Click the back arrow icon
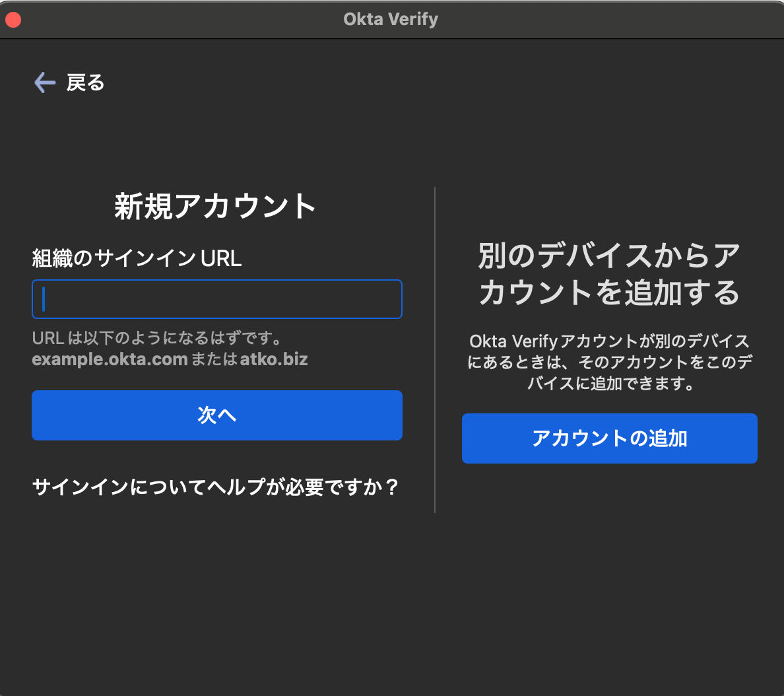 tap(44, 83)
